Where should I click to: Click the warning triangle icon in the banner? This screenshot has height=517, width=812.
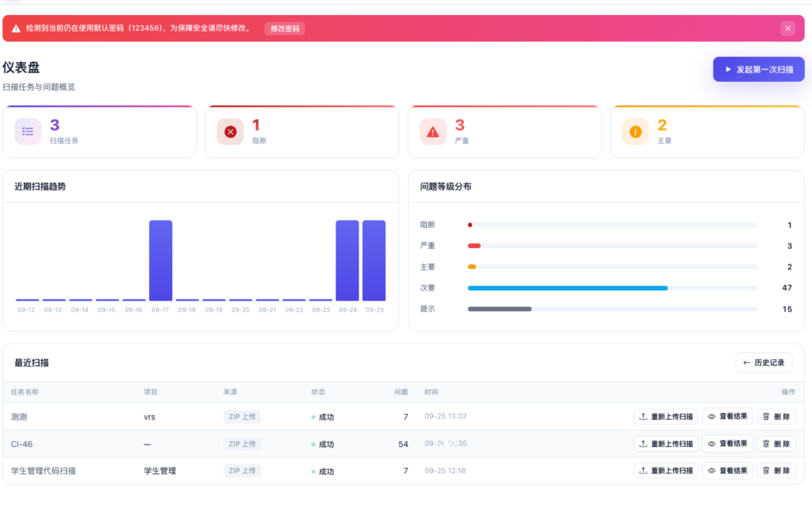(16, 29)
